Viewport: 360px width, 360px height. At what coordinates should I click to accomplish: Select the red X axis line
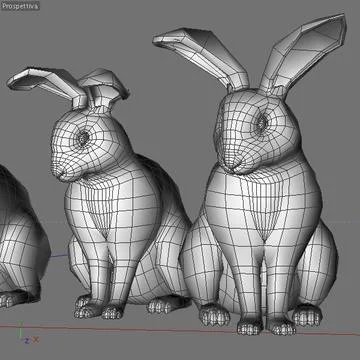(x=180, y=329)
